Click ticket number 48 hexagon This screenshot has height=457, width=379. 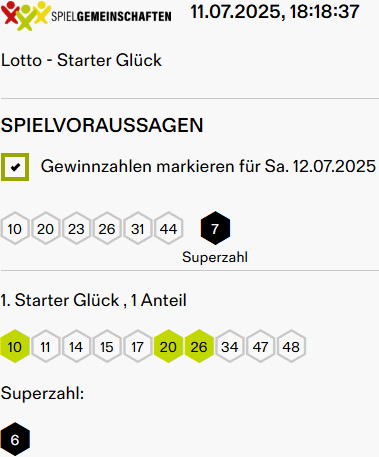coord(291,346)
